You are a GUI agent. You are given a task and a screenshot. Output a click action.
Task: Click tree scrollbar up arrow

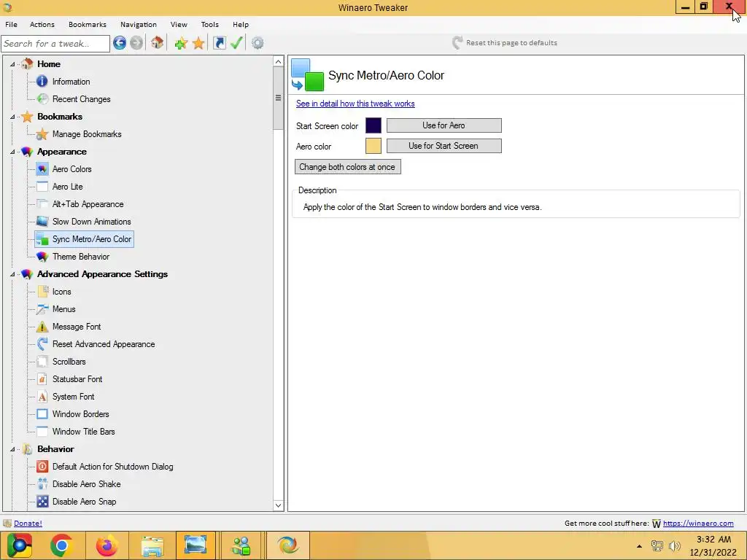278,61
